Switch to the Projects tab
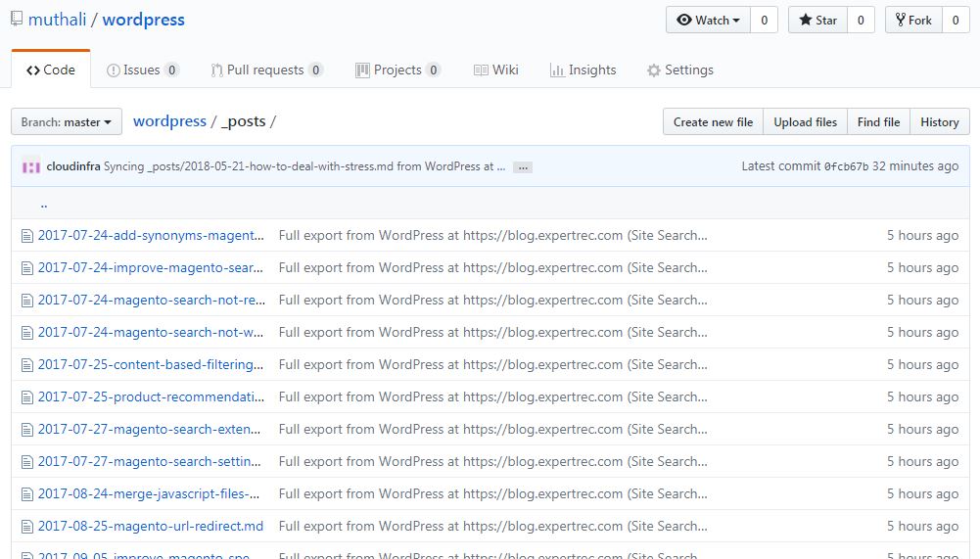 (x=398, y=70)
